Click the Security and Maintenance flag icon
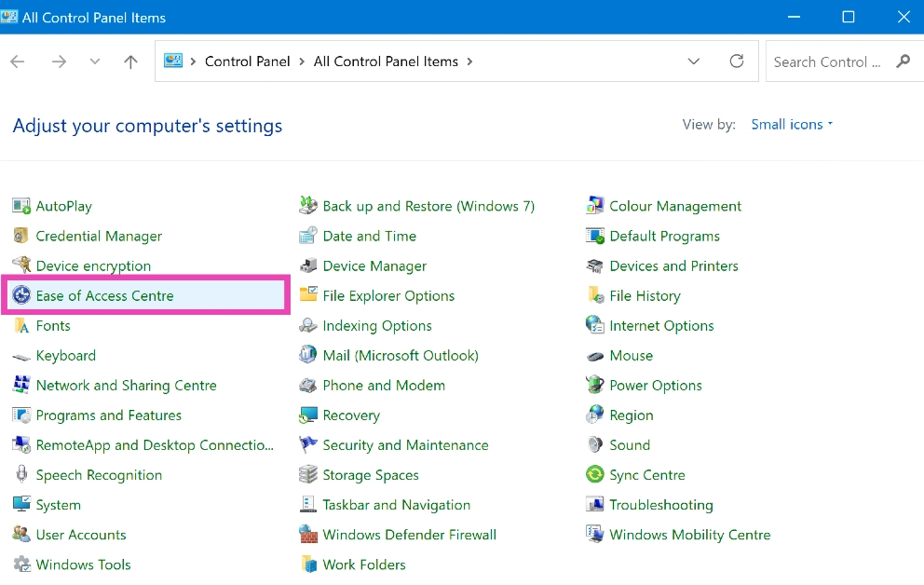Viewport: 924px width, 585px height. [x=308, y=445]
